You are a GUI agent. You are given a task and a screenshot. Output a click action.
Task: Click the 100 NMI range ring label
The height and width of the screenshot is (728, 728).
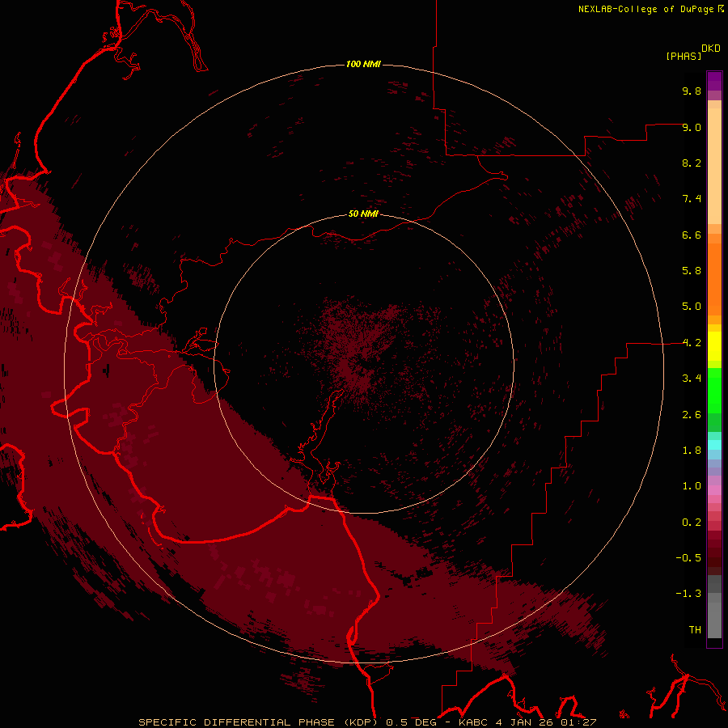[363, 64]
